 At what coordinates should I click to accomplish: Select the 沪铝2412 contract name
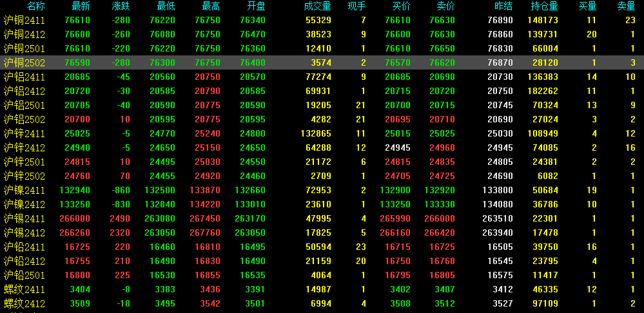tap(24, 91)
